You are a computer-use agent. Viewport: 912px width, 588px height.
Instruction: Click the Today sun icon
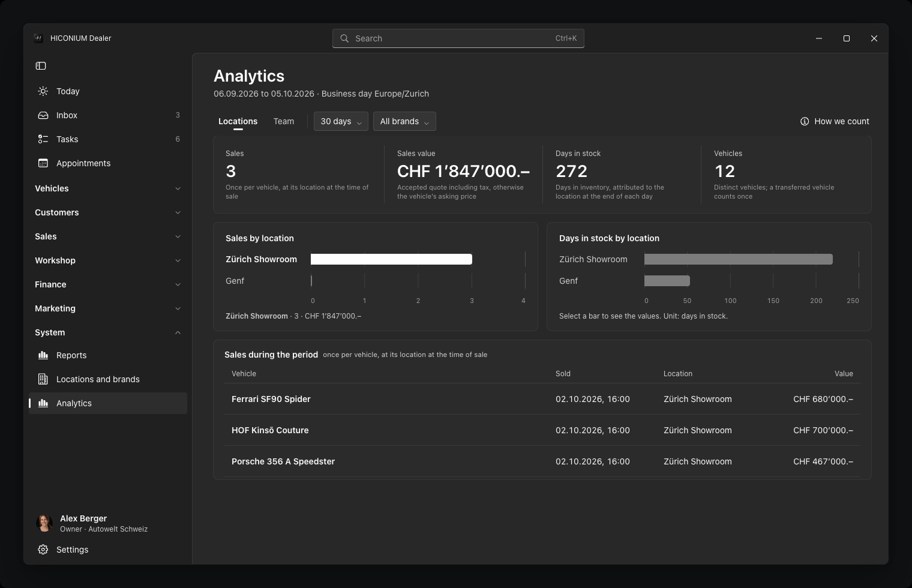43,91
